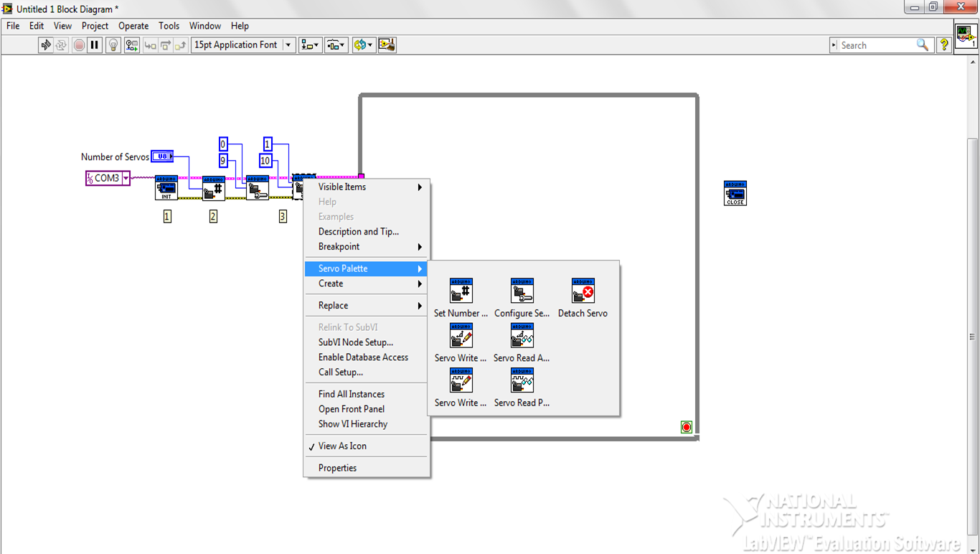
Task: Click Find All Instances
Action: coord(351,393)
